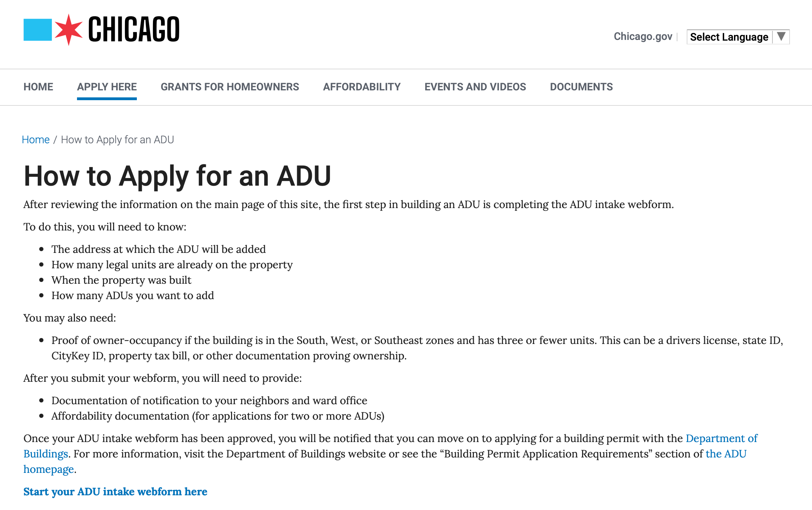Open the ADU homepage link

coord(726,454)
